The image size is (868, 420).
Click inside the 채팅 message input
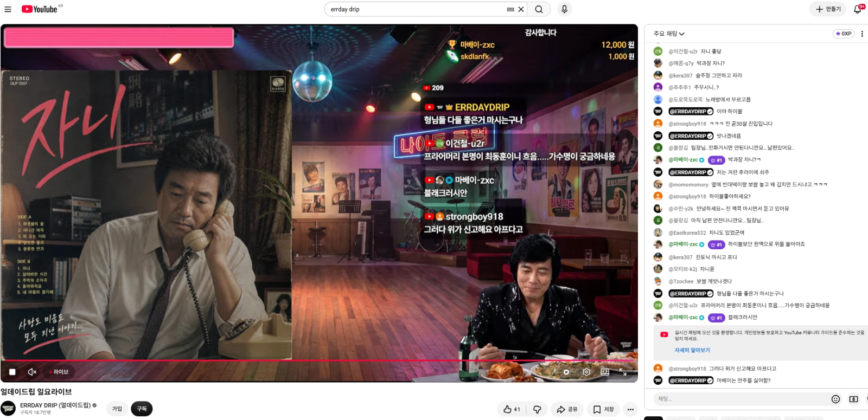(740, 399)
